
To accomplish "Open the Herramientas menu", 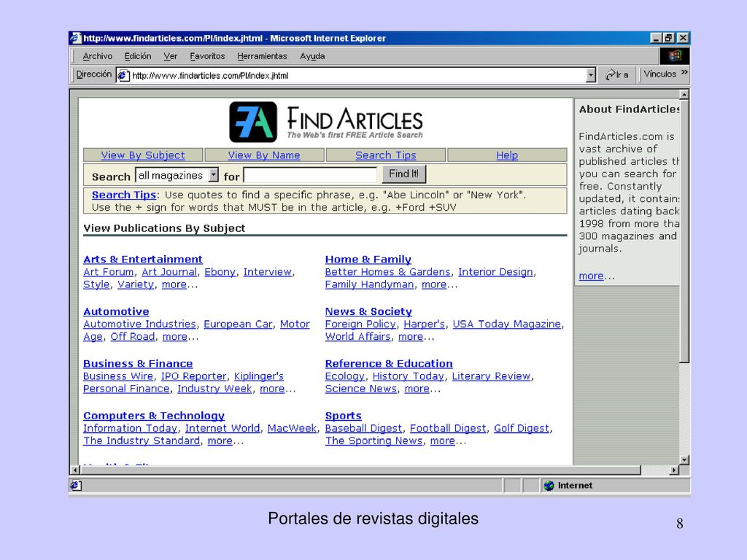I will tap(262, 56).
